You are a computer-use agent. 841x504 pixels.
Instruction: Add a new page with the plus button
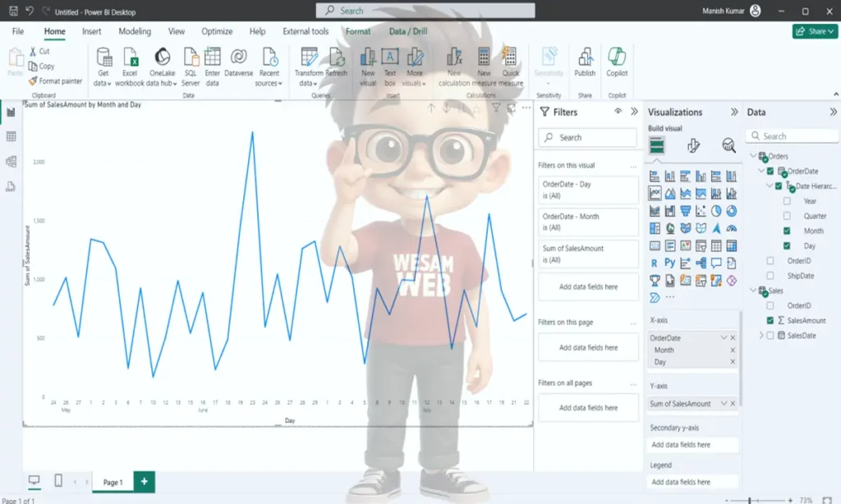[x=144, y=482]
